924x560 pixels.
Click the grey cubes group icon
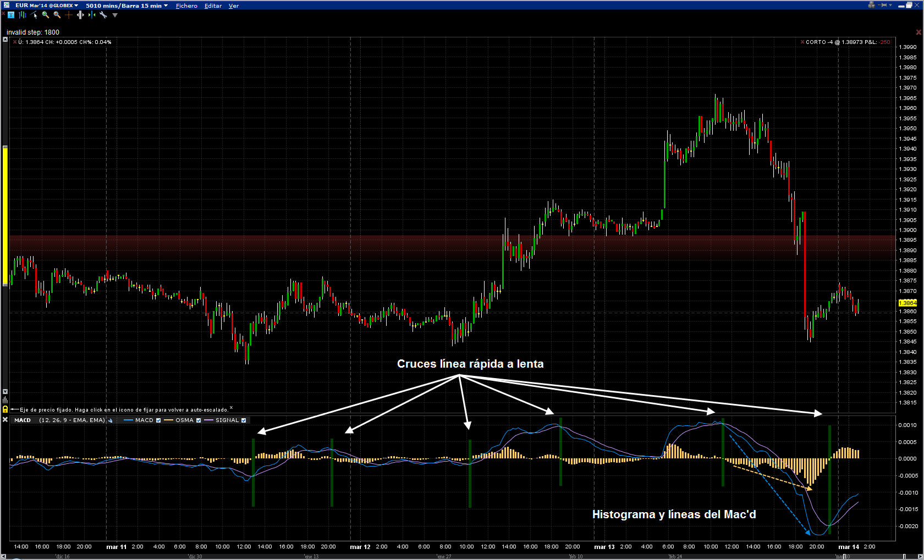point(871,5)
